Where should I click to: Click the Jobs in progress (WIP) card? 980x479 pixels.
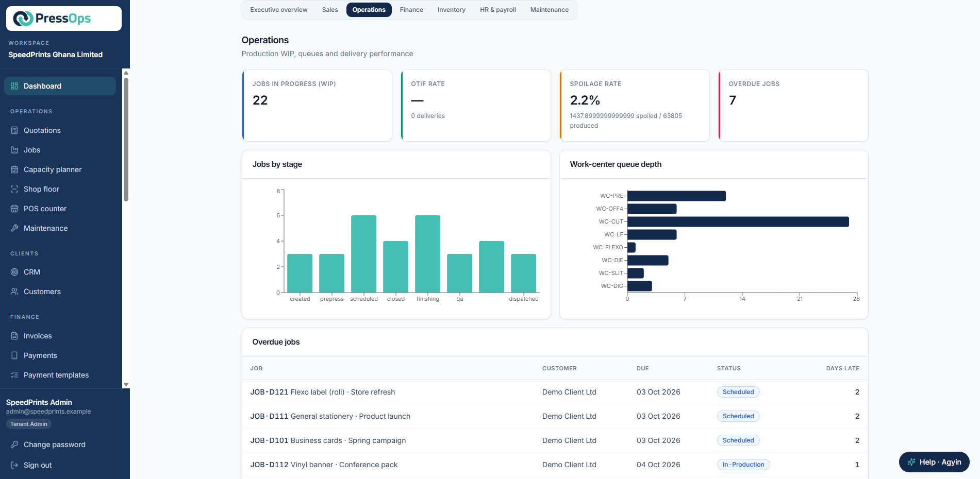317,105
